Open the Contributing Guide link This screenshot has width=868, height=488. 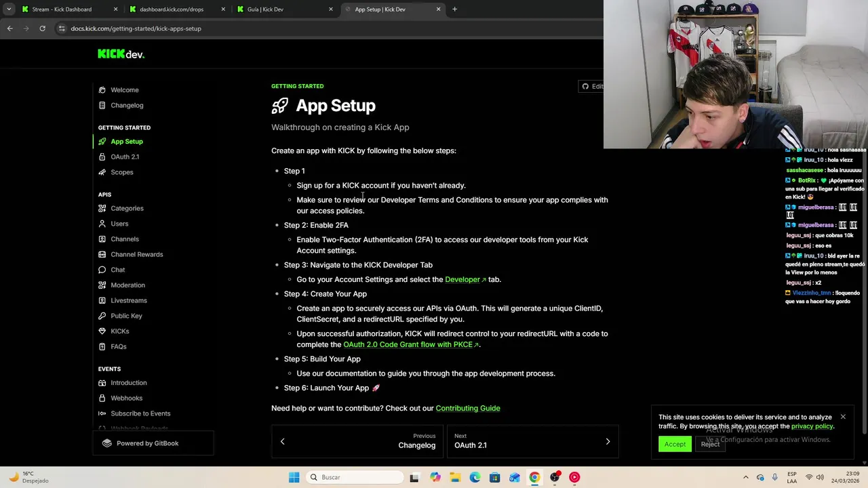tap(468, 408)
